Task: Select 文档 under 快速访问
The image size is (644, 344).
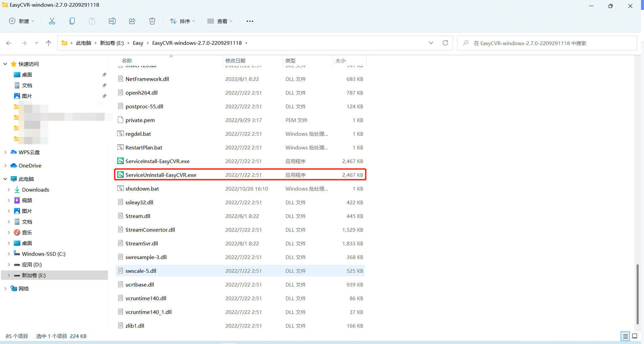Action: click(27, 85)
